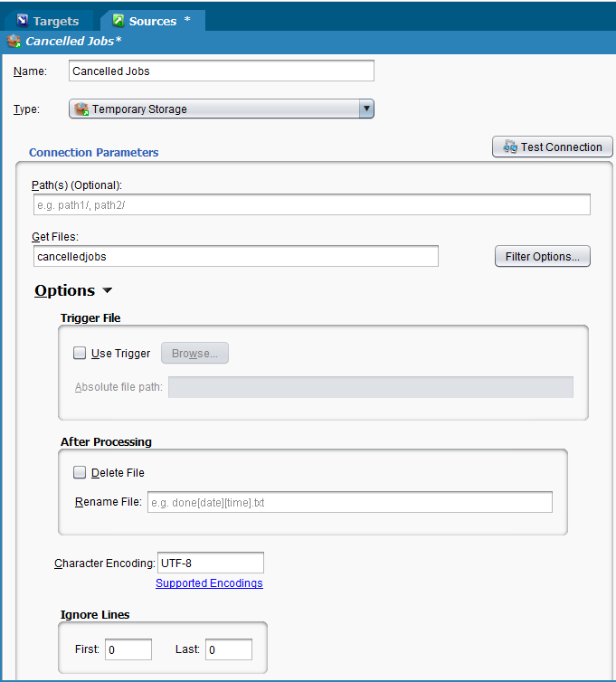The width and height of the screenshot is (616, 682).
Task: Edit the Character Encoding field
Action: 210,563
